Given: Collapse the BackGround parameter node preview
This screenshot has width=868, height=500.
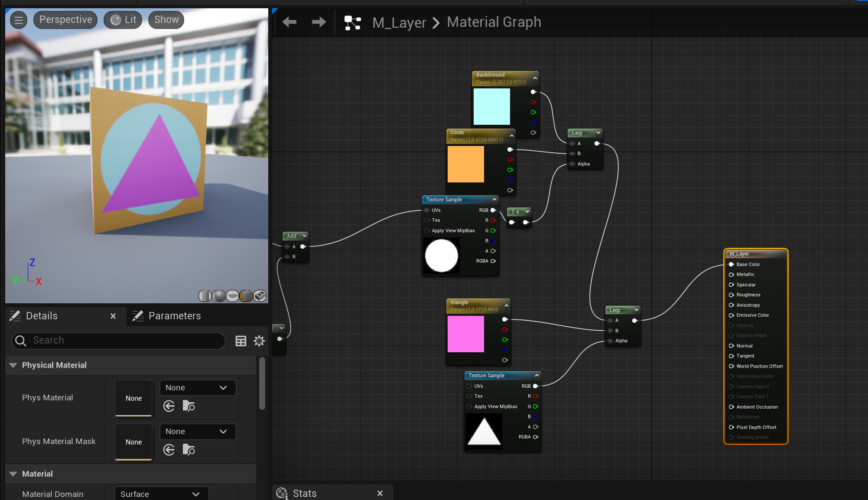Looking at the screenshot, I should [535, 78].
